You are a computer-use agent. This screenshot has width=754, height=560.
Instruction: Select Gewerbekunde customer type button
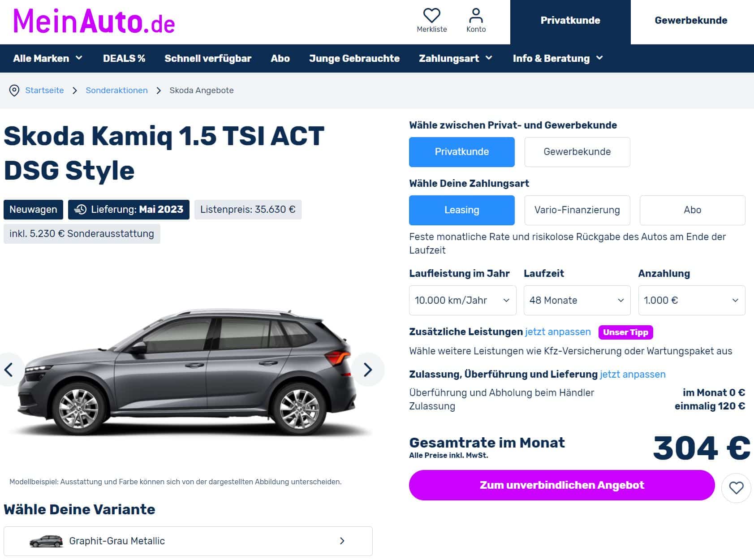[x=577, y=152]
